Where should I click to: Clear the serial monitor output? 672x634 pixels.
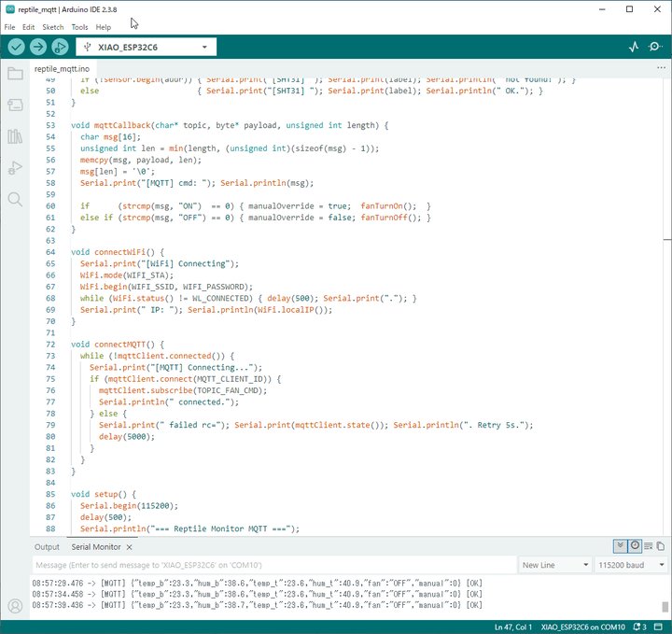point(649,546)
